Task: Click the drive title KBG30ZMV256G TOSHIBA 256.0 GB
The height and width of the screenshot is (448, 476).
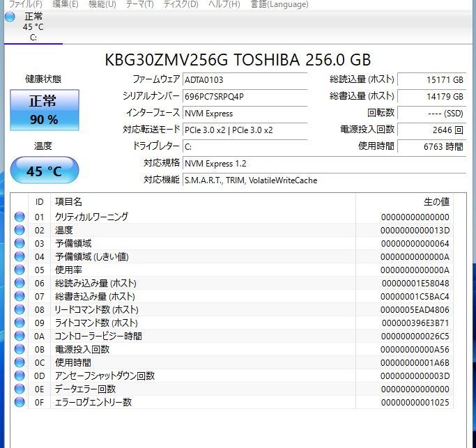Action: point(238,60)
